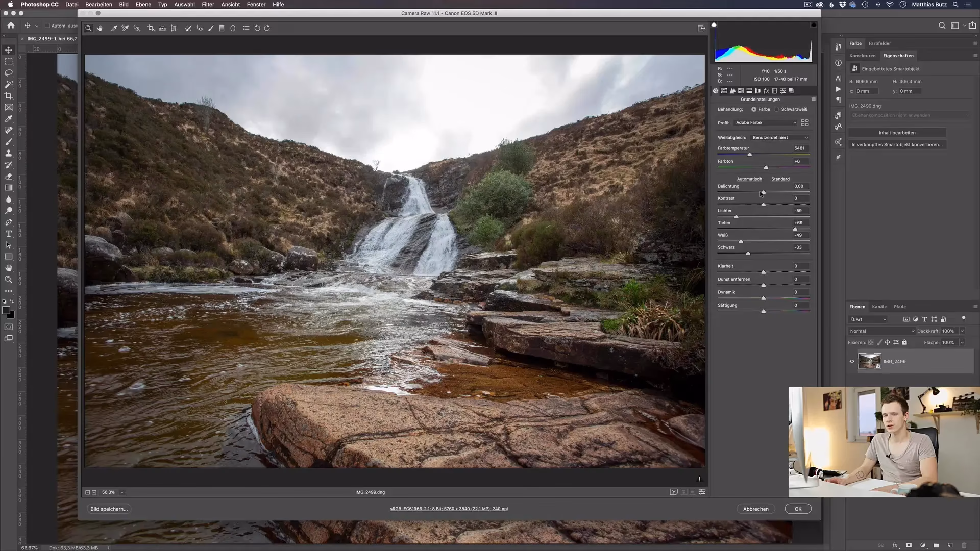
Task: Open the Fläche fill dropdown arrow
Action: coord(962,342)
